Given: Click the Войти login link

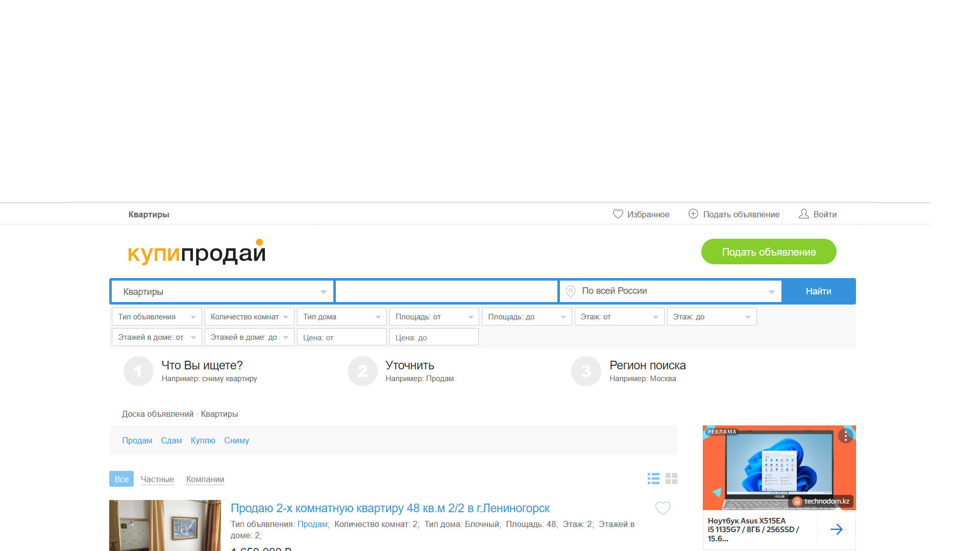Looking at the screenshot, I should coord(825,215).
